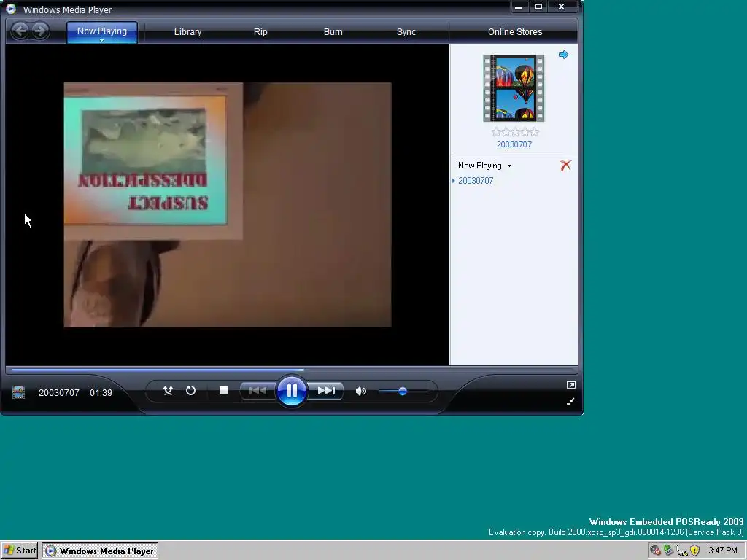Adjust the volume slider
The width and height of the screenshot is (747, 560).
[x=403, y=392]
